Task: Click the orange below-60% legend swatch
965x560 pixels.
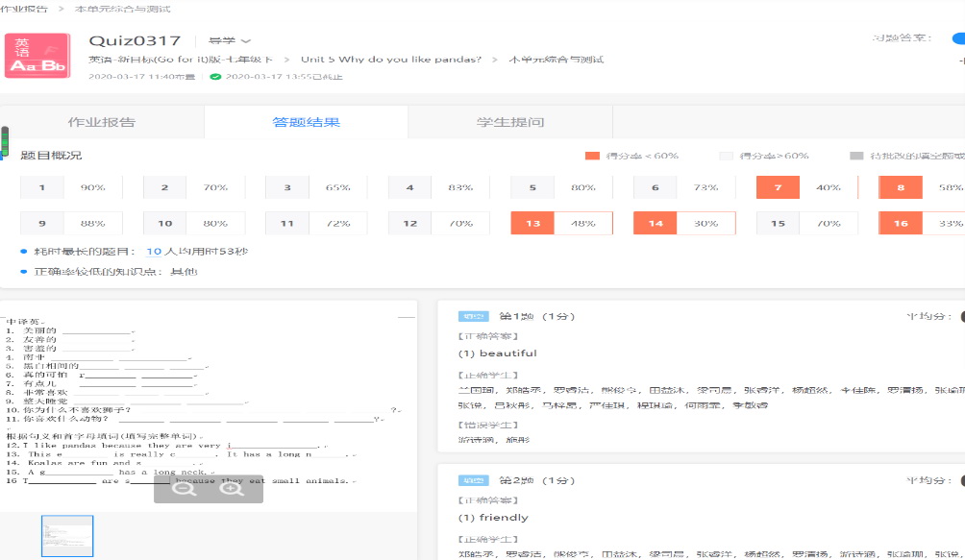Action: point(592,156)
